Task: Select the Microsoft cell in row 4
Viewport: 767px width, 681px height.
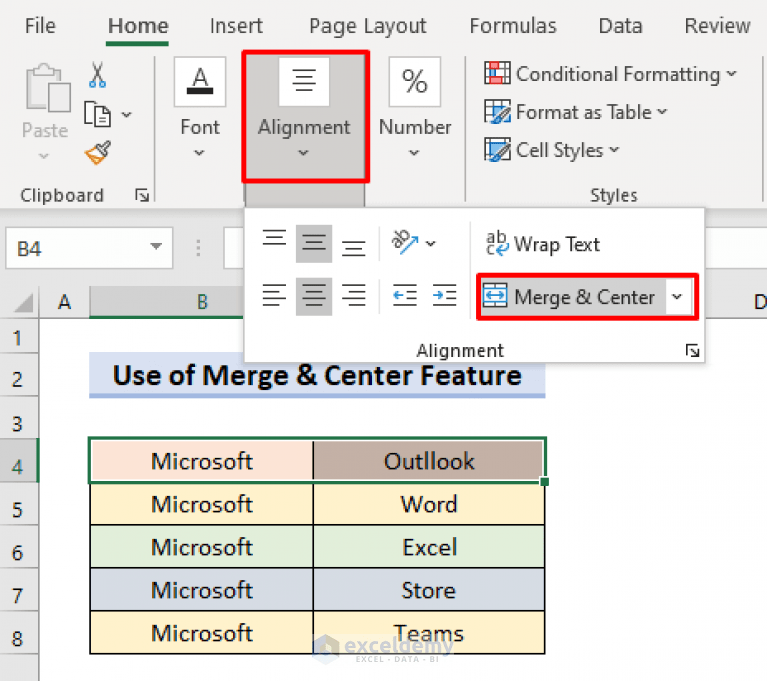Action: tap(202, 461)
